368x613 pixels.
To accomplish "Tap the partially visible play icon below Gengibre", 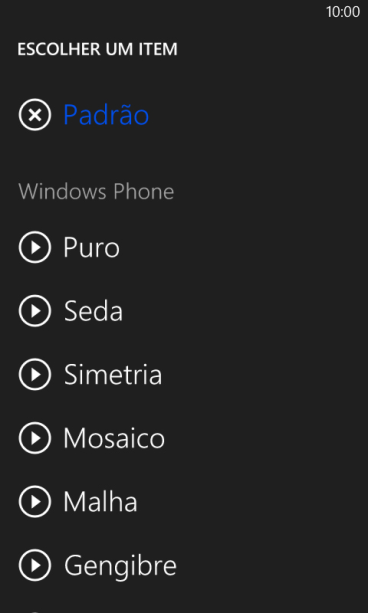I will coord(35,611).
